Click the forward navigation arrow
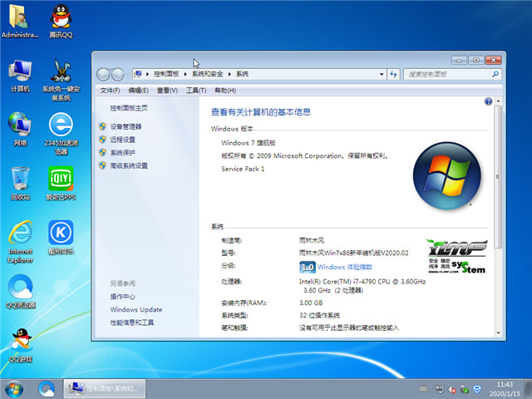Image resolution: width=532 pixels, height=399 pixels. point(117,74)
